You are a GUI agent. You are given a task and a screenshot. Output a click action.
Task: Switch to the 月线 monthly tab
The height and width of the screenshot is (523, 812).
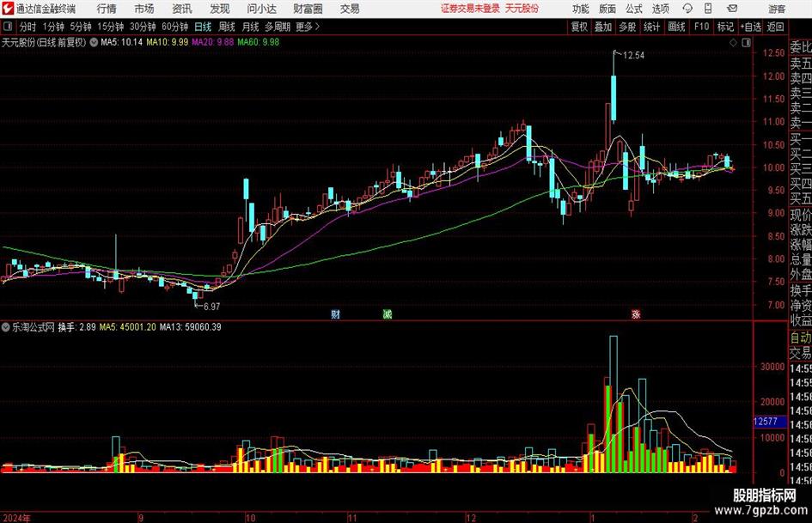click(251, 27)
